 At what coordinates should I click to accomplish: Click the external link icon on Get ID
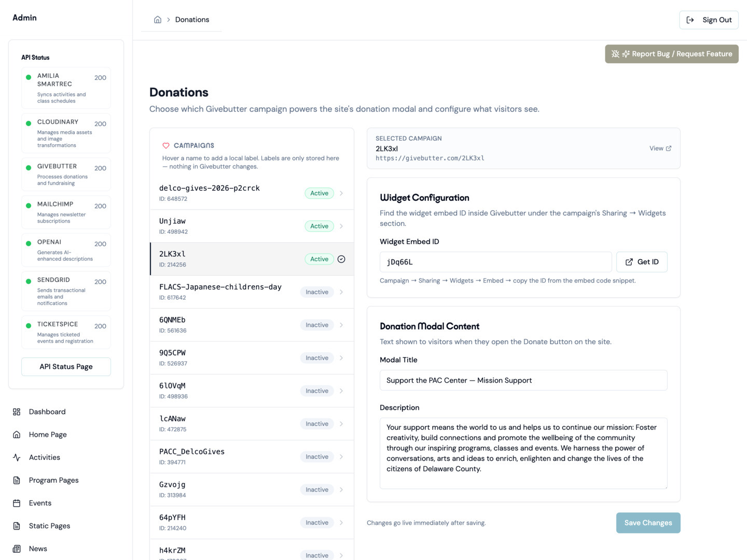pos(629,262)
